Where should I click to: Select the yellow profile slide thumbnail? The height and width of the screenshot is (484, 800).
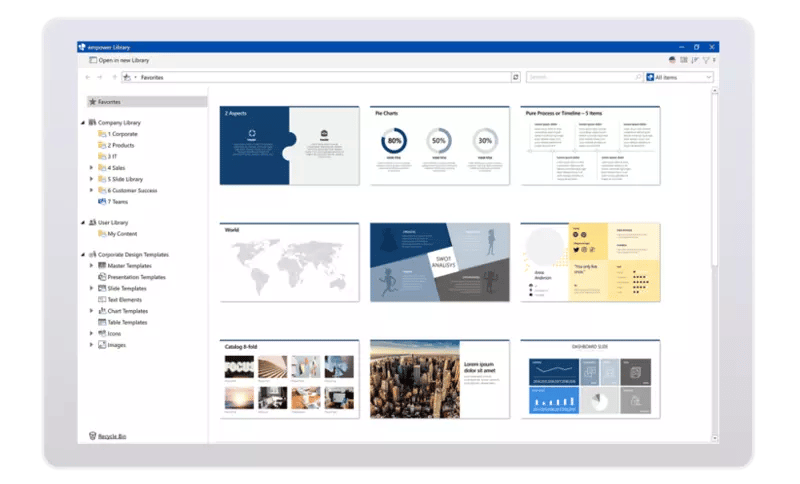590,262
